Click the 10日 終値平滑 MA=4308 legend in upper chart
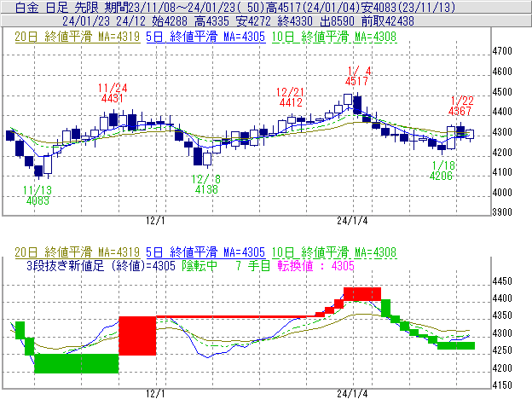532x405 pixels. 334,37
